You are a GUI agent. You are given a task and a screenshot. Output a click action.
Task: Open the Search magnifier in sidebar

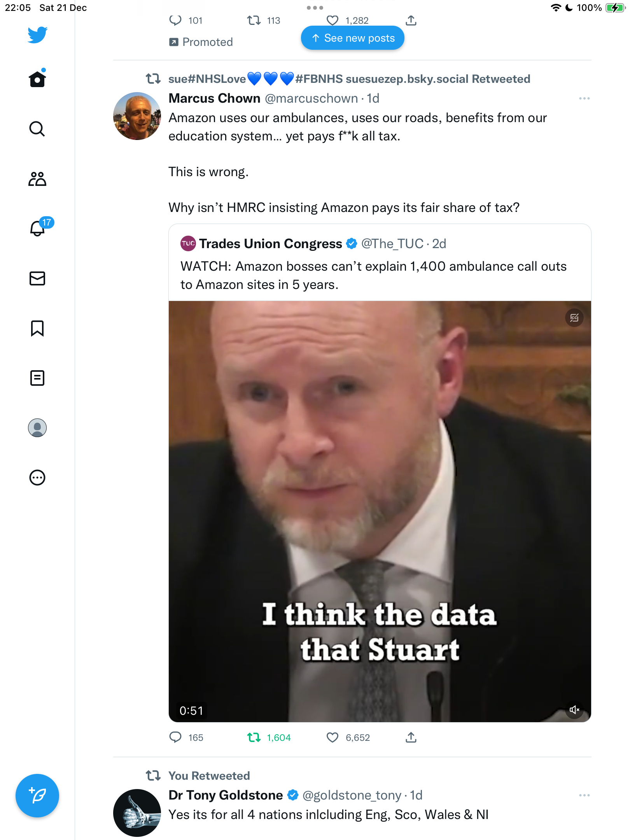point(37,129)
